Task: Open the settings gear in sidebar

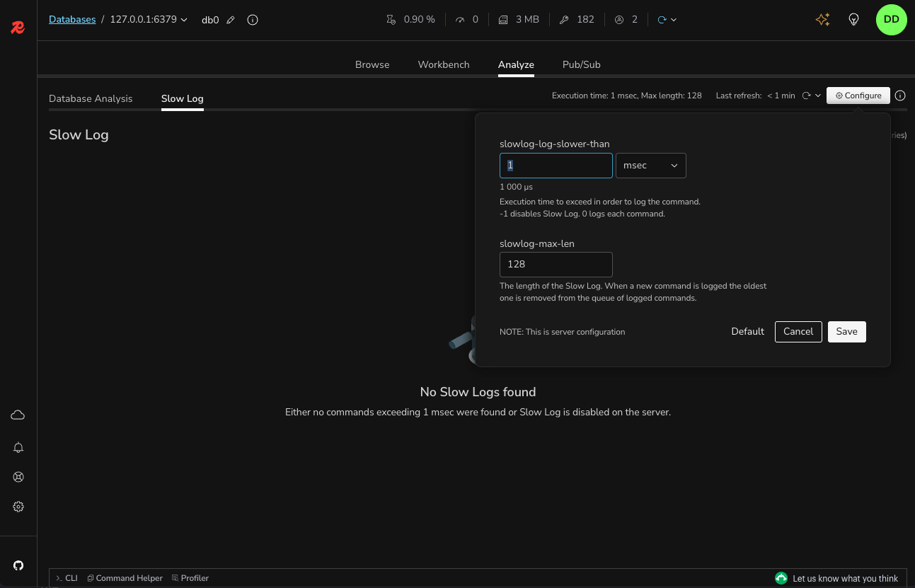Action: coord(18,507)
